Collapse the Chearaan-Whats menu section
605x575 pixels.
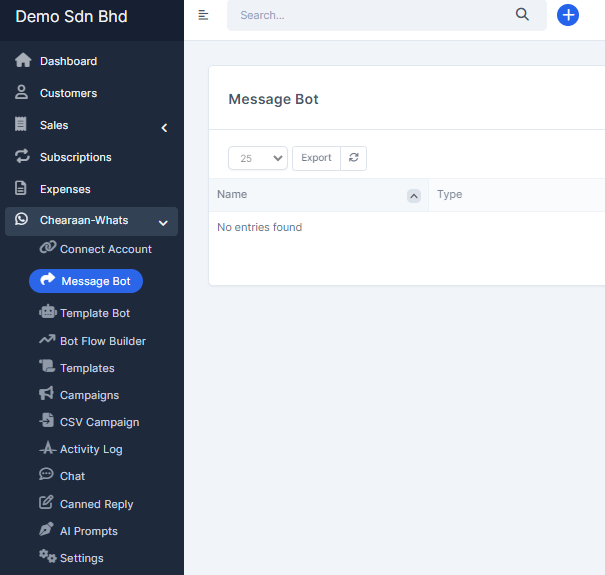pyautogui.click(x=163, y=222)
